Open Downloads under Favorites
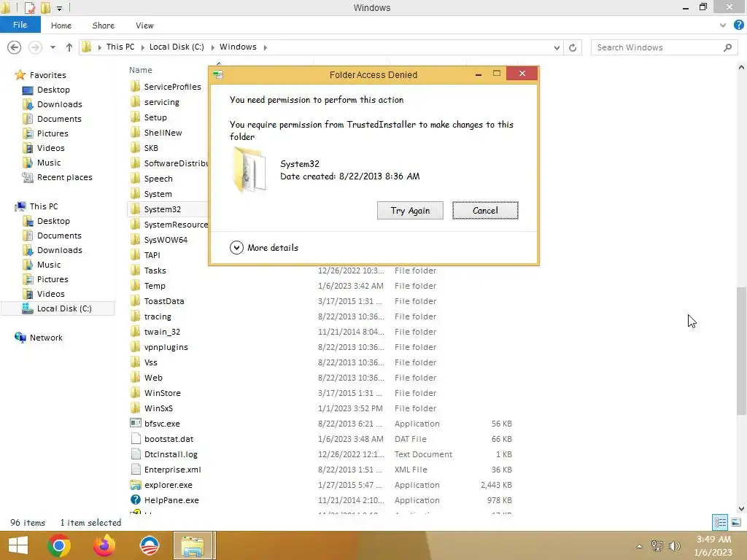This screenshot has width=747, height=560. 60,104
